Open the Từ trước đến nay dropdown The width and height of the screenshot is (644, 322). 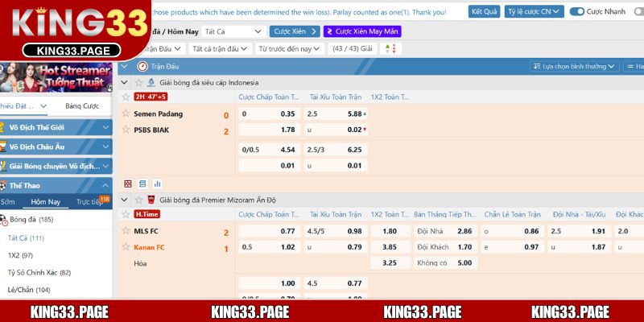(289, 48)
